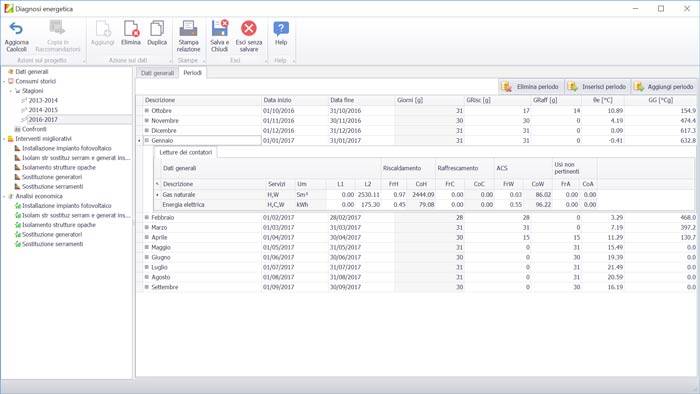Click Isolam str sostituz serram under Interventi
Screen dimensions: 700x394
point(76,158)
